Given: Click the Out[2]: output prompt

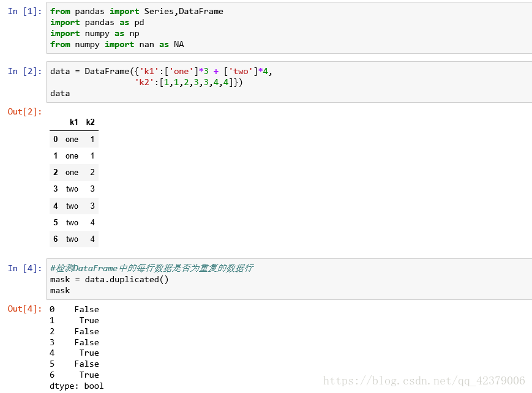Looking at the screenshot, I should 24,111.
